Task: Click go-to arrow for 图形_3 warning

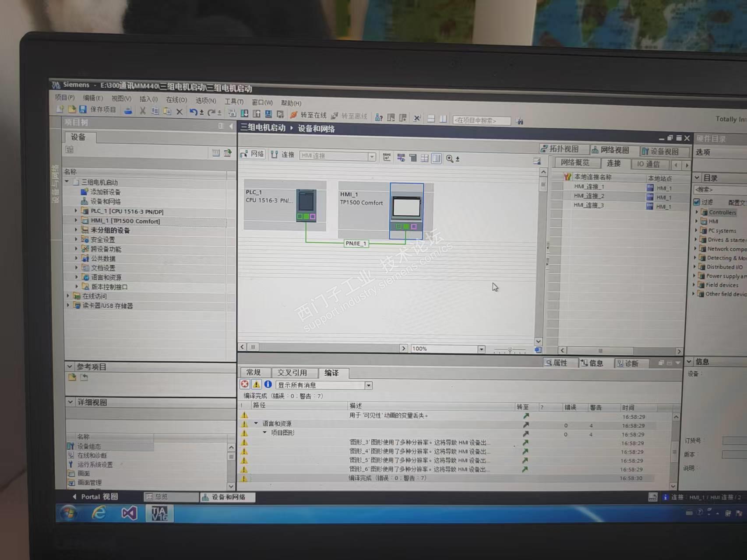Action: (525, 443)
